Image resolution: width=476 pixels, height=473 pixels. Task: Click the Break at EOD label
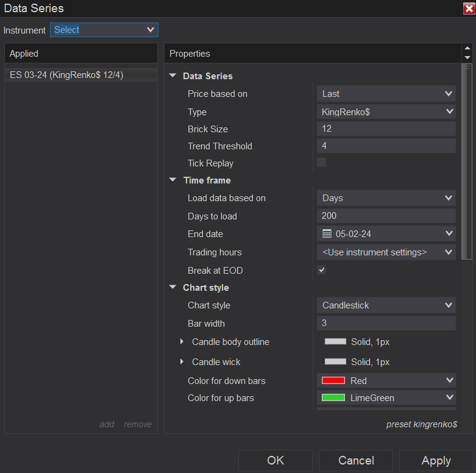[x=215, y=270]
